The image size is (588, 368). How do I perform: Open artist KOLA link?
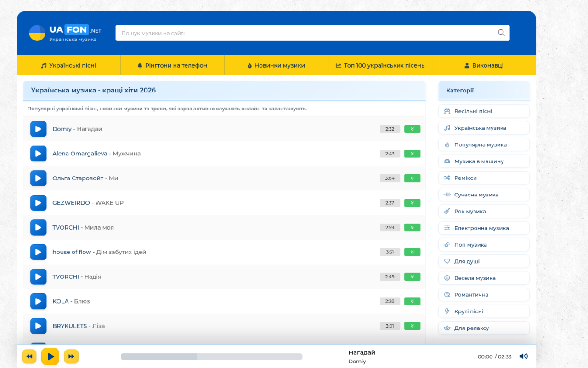(x=61, y=301)
